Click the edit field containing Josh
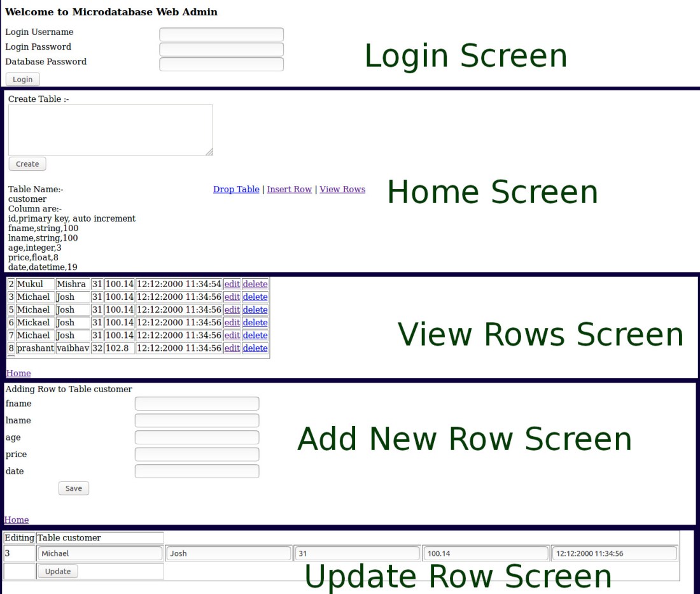This screenshot has height=594, width=700. (228, 553)
